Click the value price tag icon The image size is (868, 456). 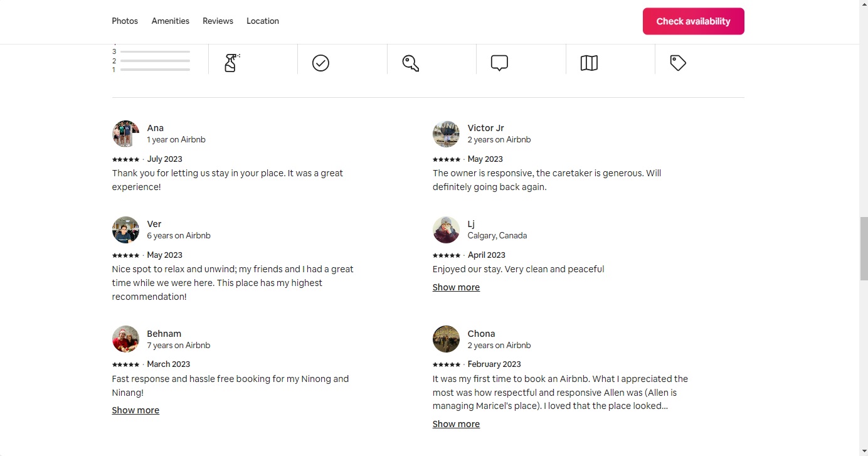[x=678, y=63]
